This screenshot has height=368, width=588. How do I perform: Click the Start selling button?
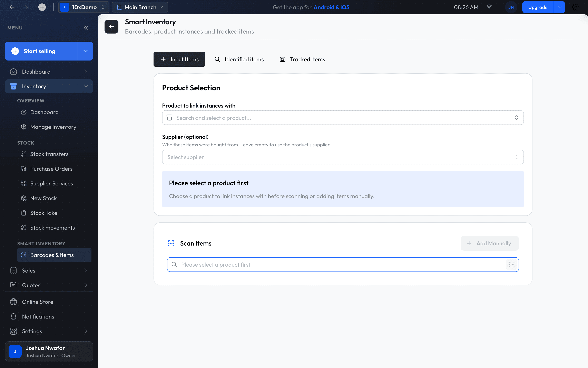41,51
